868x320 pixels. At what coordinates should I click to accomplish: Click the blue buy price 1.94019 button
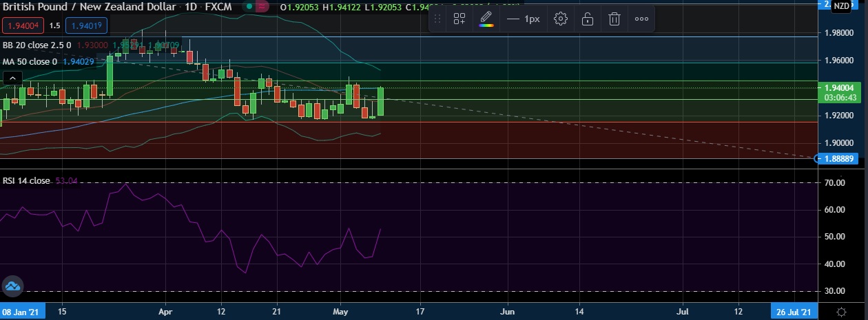click(85, 26)
